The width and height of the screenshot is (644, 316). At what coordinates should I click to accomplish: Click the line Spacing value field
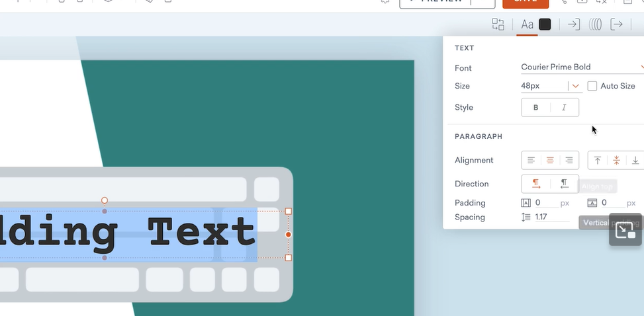[551, 217]
